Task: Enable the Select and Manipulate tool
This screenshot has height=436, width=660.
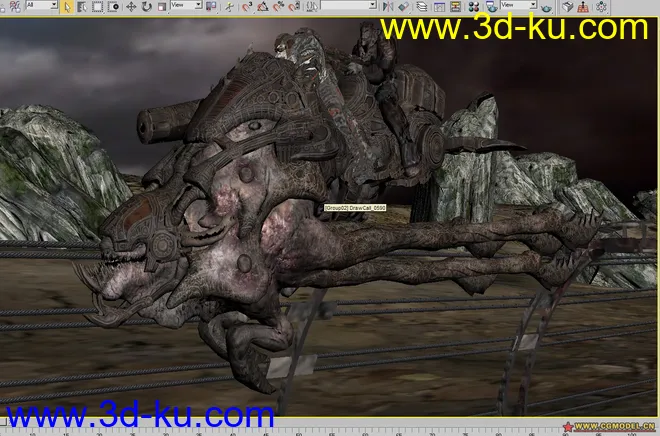Action: tap(229, 6)
